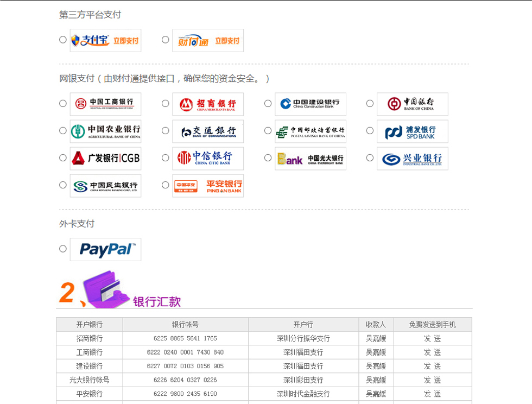Screen dimensions: 532x404
Task: Select the 兴业银行 radio button
Action: (x=370, y=158)
